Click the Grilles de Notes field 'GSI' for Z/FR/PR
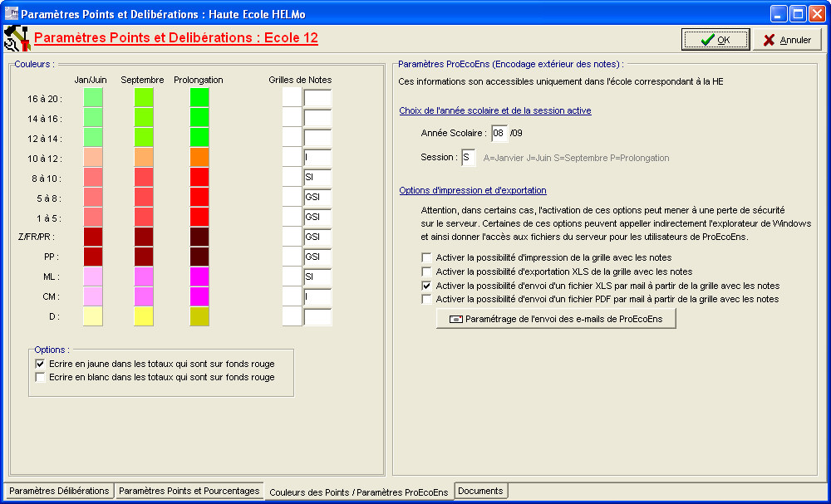The image size is (831, 504). tap(317, 237)
